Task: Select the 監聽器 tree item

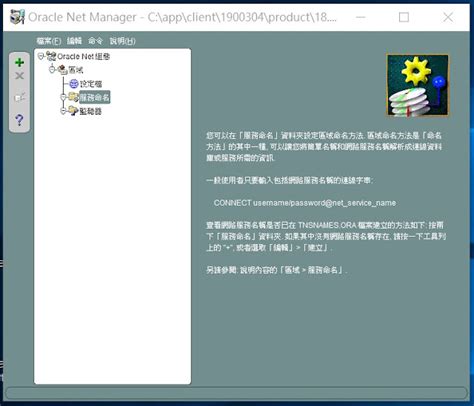Action: point(91,111)
